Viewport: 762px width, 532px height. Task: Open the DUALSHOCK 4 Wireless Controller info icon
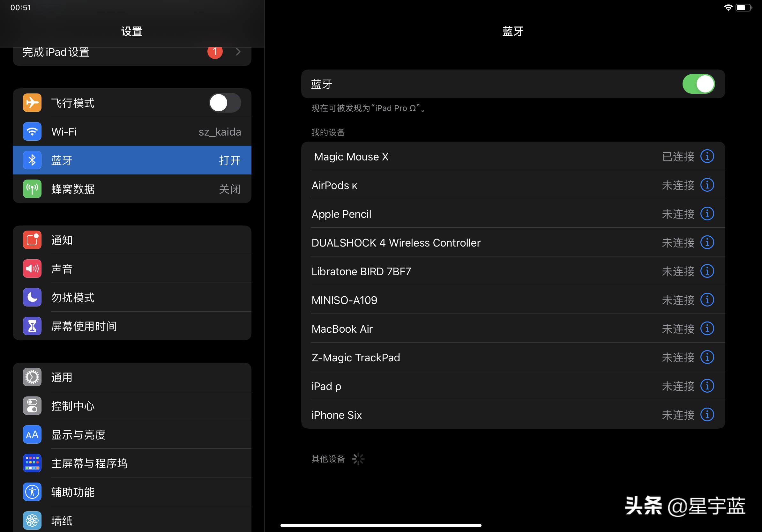pos(707,242)
